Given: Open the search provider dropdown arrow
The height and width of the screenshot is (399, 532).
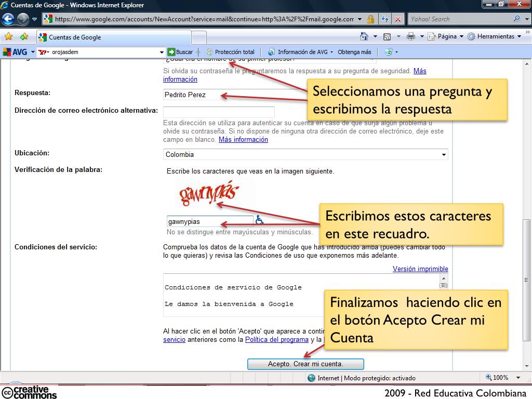Looking at the screenshot, I should 527,19.
